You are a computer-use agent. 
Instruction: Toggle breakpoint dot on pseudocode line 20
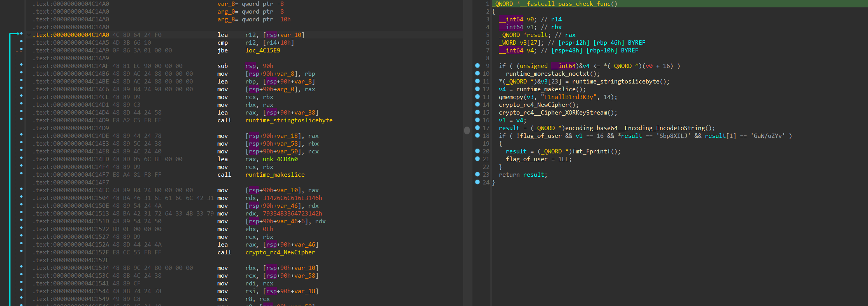pos(477,151)
